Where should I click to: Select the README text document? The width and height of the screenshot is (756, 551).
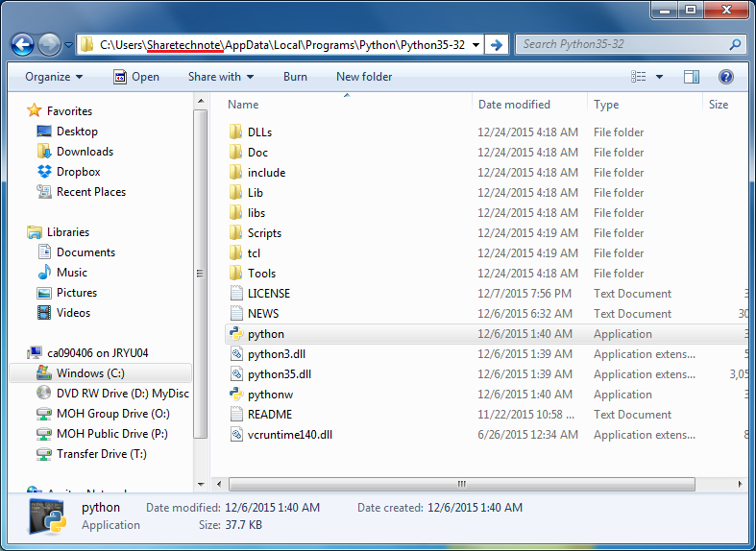[x=261, y=416]
